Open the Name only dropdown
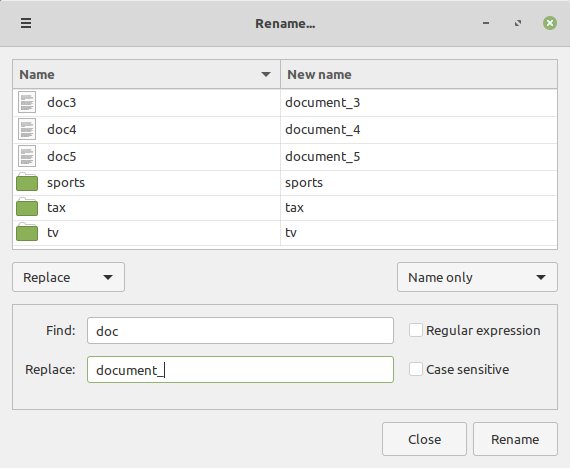Image resolution: width=570 pixels, height=468 pixels. tap(477, 277)
